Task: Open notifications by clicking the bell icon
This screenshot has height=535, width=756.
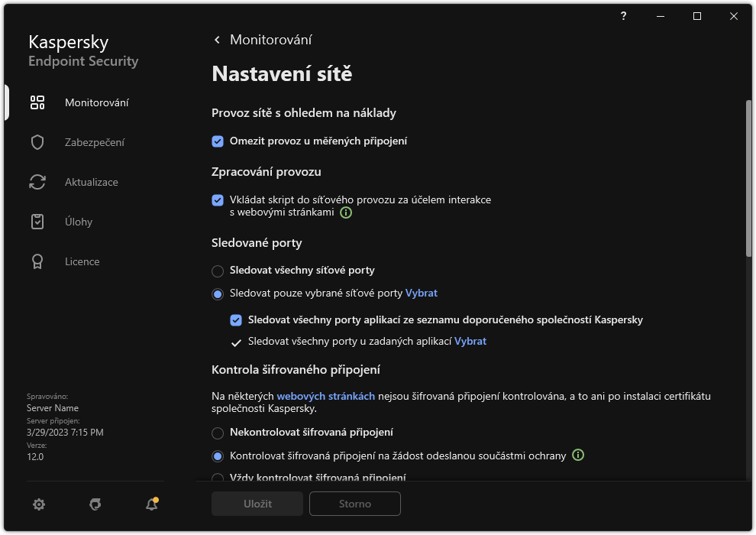Action: pyautogui.click(x=151, y=504)
